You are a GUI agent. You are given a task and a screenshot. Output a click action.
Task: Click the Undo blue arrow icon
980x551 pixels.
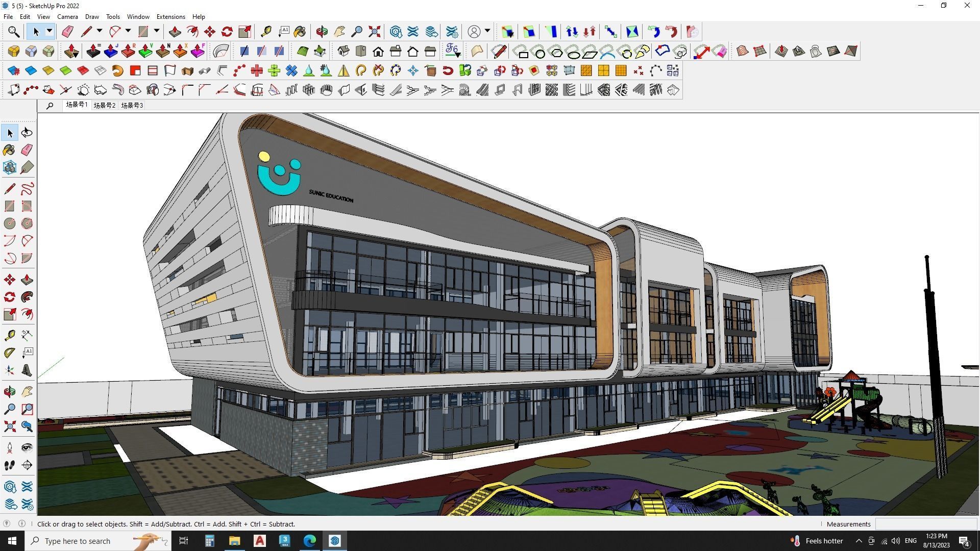click(654, 32)
